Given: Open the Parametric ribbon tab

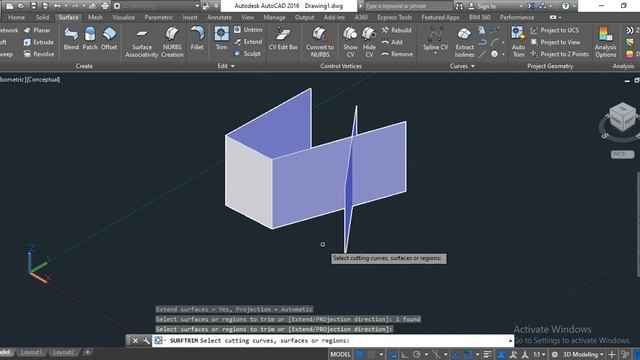Looking at the screenshot, I should pyautogui.click(x=159, y=17).
